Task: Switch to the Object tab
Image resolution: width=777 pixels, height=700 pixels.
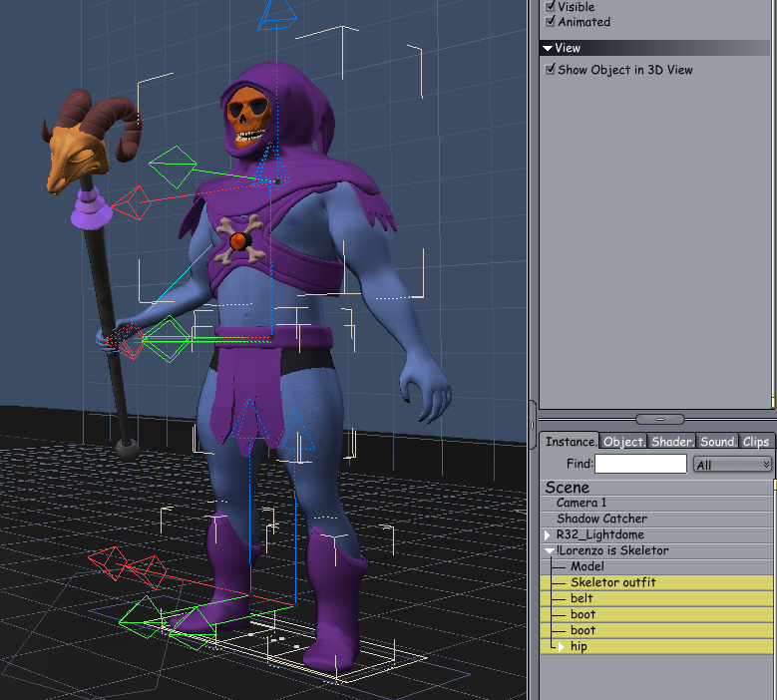Action: coord(623,441)
